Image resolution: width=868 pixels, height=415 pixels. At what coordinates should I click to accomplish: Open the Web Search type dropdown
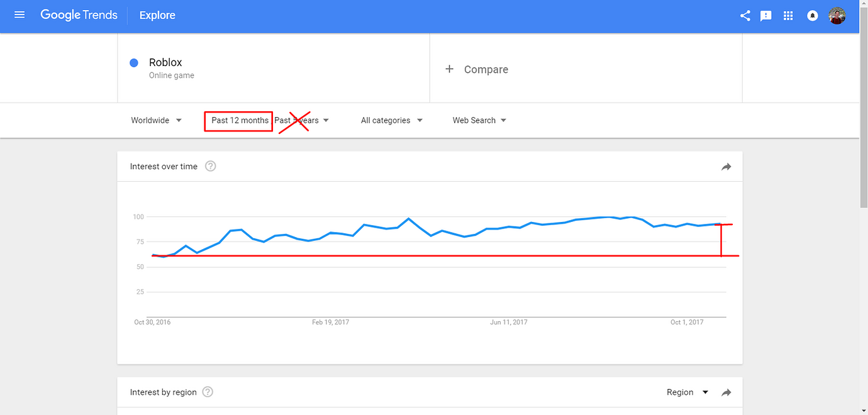479,120
